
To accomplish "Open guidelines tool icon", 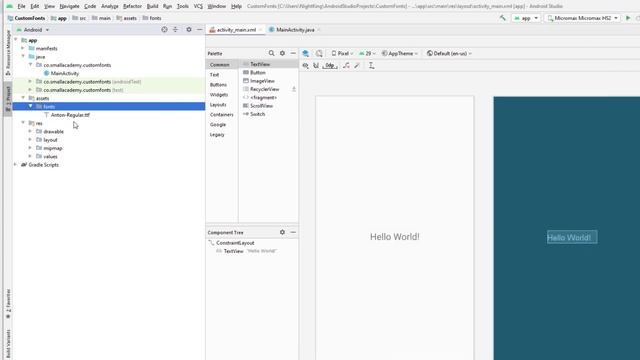I will click(x=371, y=65).
